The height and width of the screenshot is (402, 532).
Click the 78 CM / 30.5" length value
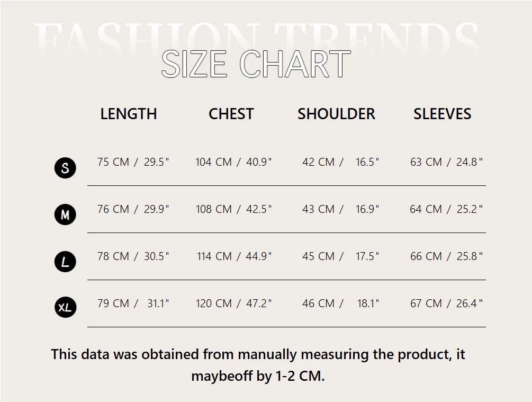coord(133,256)
